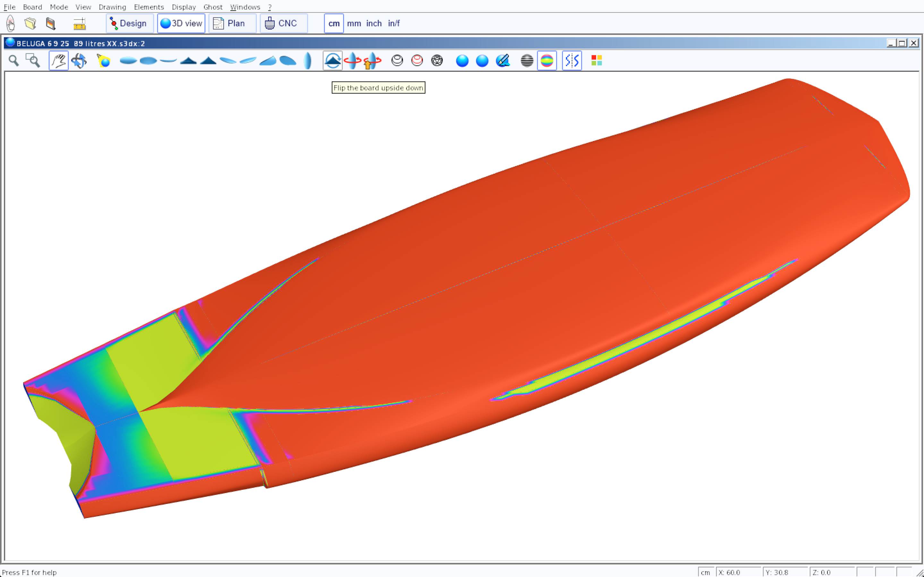Select inch as measurement unit
The image size is (924, 577).
pyautogui.click(x=373, y=23)
